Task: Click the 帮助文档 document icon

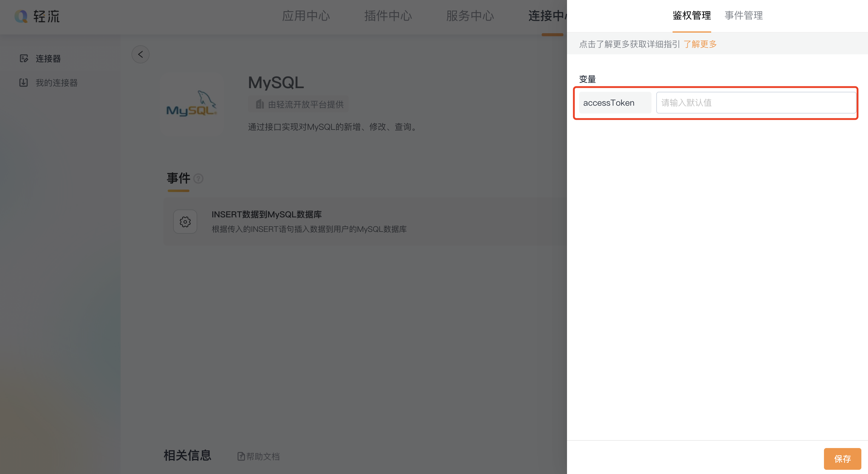Action: coord(241,456)
